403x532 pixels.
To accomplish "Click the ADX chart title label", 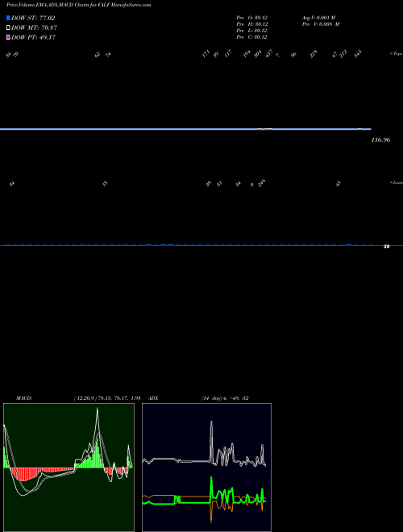I will click(153, 398).
